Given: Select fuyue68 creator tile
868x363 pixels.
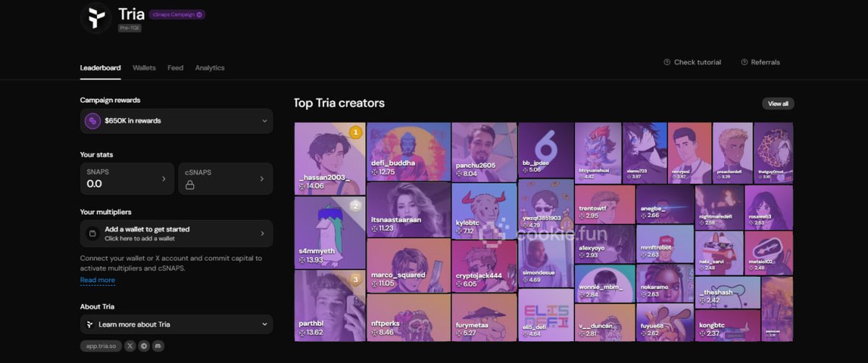Looking at the screenshot, I should [665, 322].
